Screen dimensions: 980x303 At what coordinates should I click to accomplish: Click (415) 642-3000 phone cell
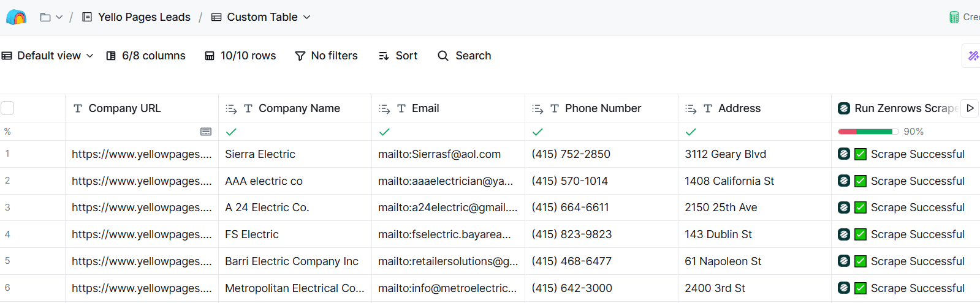point(601,288)
